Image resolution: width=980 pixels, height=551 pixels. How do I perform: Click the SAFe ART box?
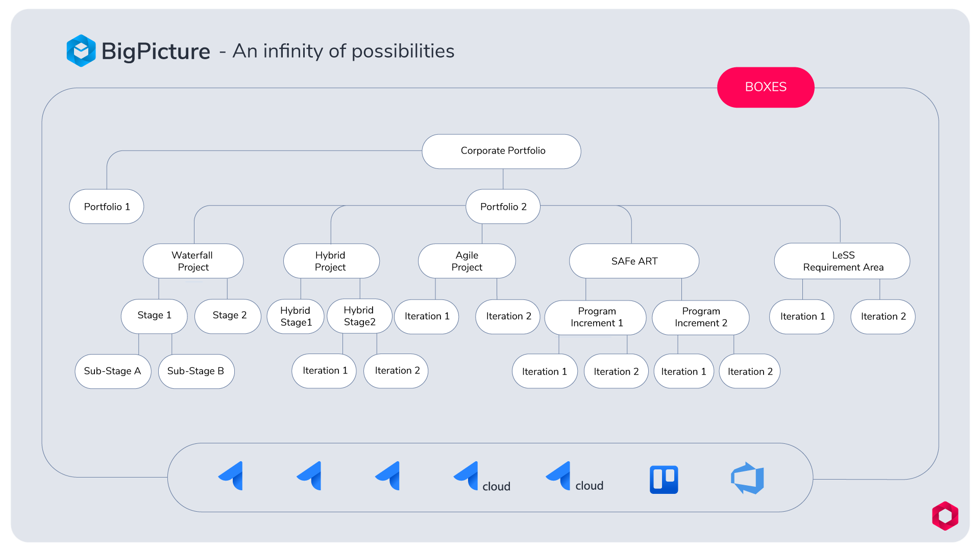[x=634, y=261]
